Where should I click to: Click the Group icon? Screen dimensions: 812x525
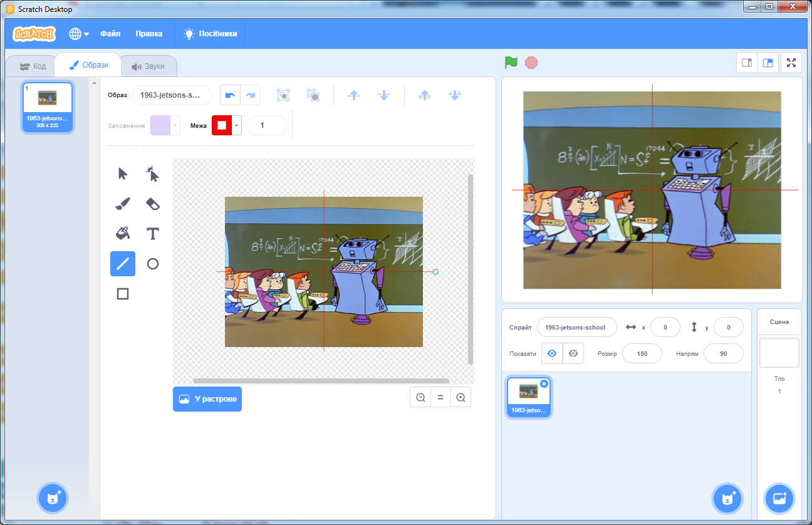click(x=283, y=95)
